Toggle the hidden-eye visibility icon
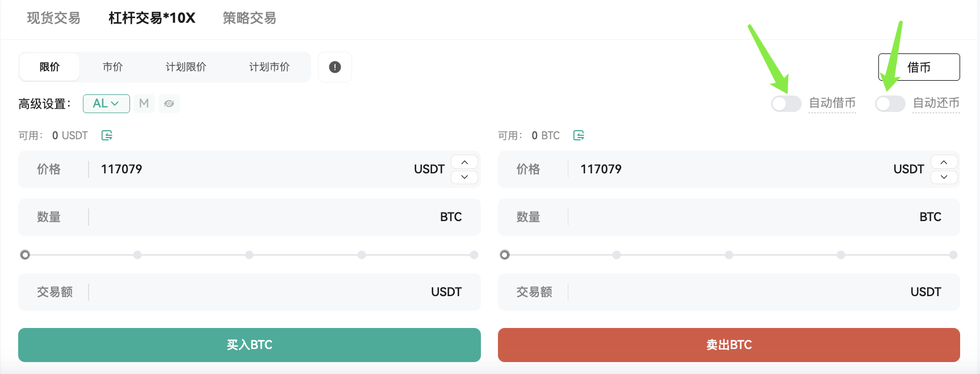Image resolution: width=980 pixels, height=374 pixels. pos(169,103)
